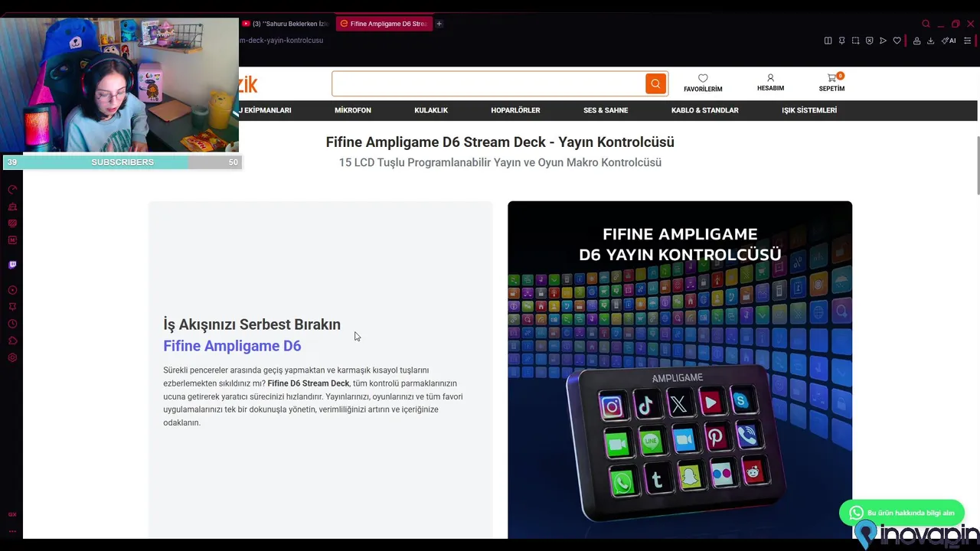Bookmark page with the address bar heart icon
This screenshot has width=980, height=551.
pos(897,41)
